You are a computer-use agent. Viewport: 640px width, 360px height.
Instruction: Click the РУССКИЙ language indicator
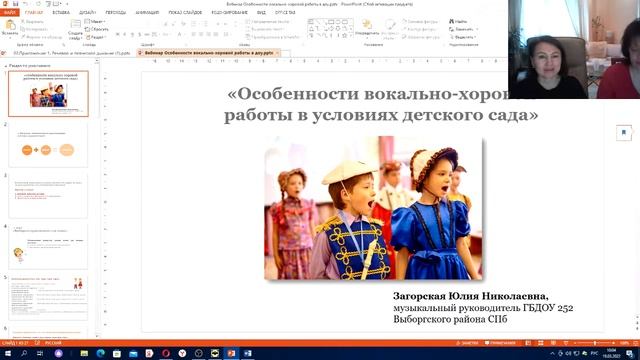(x=53, y=343)
